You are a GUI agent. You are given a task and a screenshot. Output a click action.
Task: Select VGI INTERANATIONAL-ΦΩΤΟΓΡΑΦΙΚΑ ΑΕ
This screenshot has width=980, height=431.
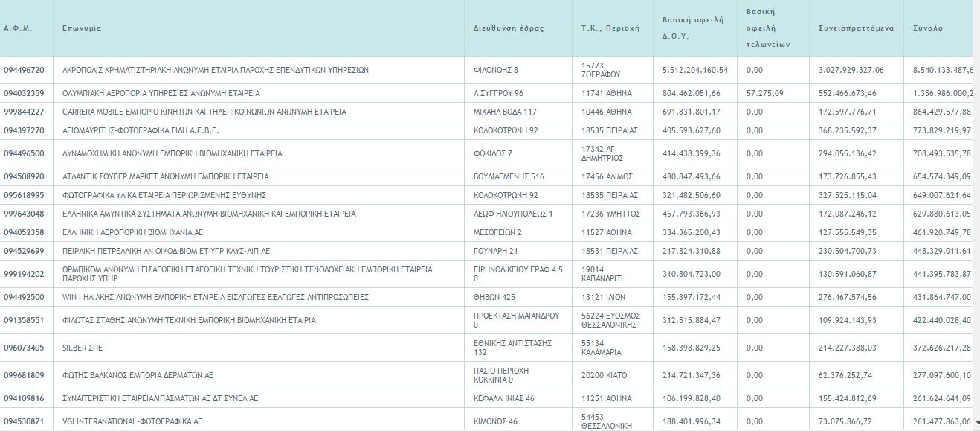click(x=132, y=421)
